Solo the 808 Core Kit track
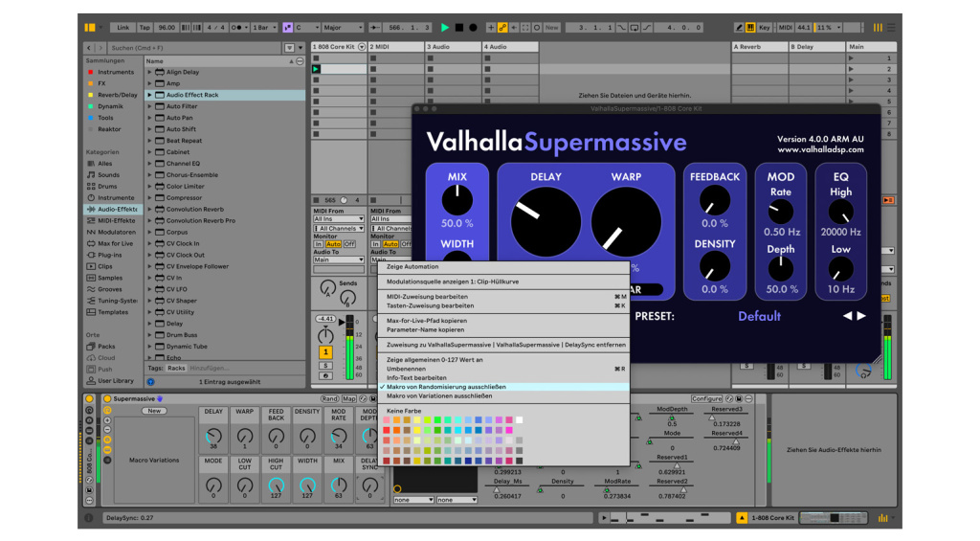The width and height of the screenshot is (980, 541). pos(325,365)
